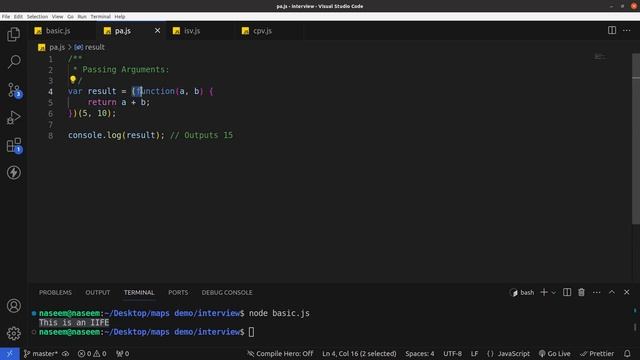Open notifications bell in status bar
This screenshot has width=640, height=360.
(627, 353)
